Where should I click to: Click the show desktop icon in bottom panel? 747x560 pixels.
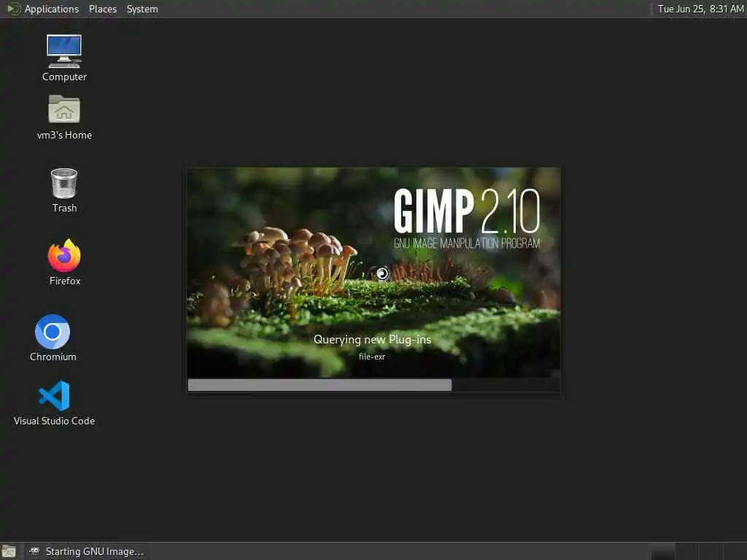(x=9, y=551)
